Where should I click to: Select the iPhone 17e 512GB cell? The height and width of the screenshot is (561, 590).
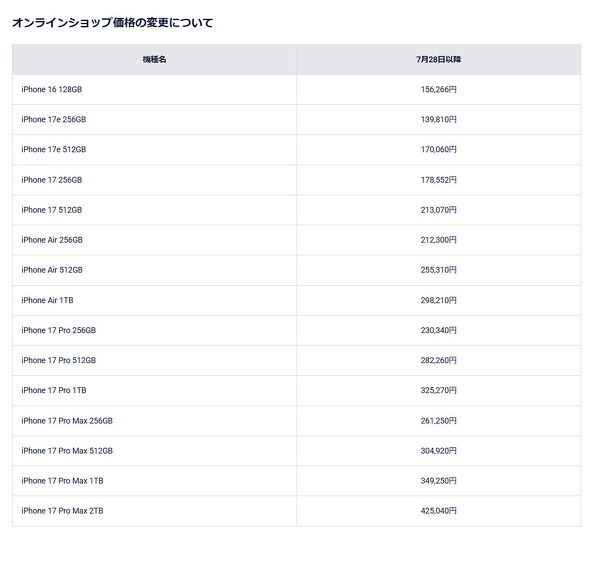pos(154,150)
